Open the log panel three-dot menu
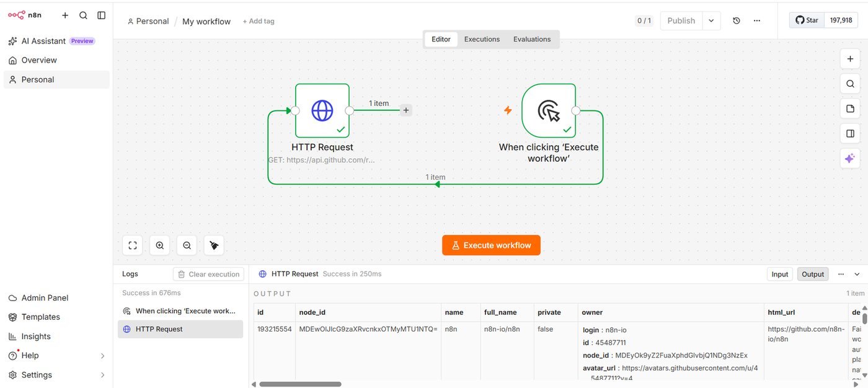 point(841,274)
